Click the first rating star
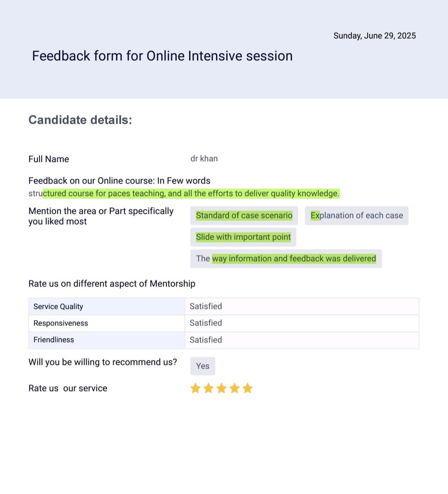 (x=195, y=389)
